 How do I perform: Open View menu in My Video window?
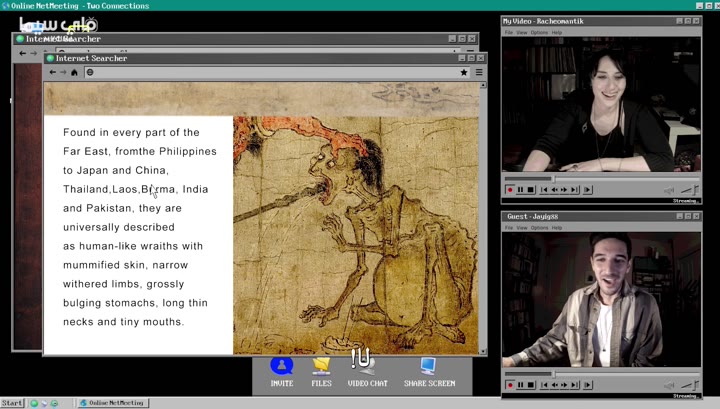coord(522,33)
